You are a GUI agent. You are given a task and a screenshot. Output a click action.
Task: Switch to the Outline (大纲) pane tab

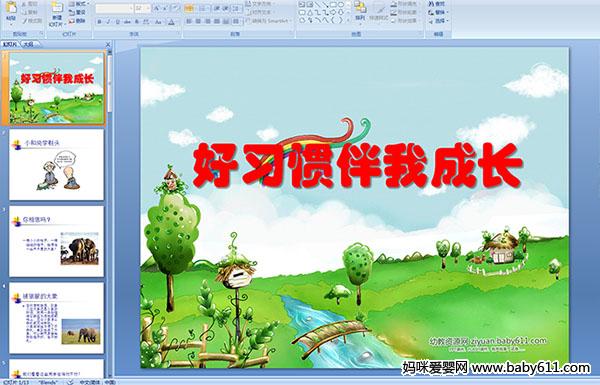(28, 44)
